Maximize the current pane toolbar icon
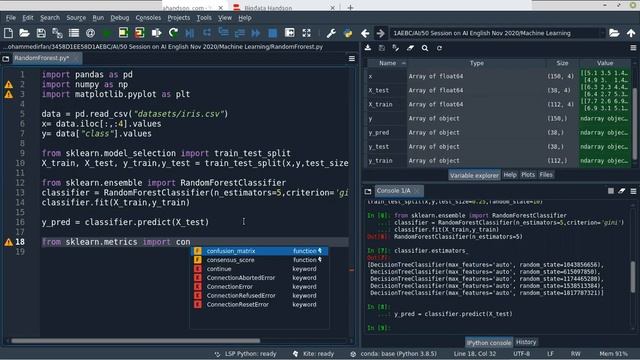 click(x=290, y=33)
